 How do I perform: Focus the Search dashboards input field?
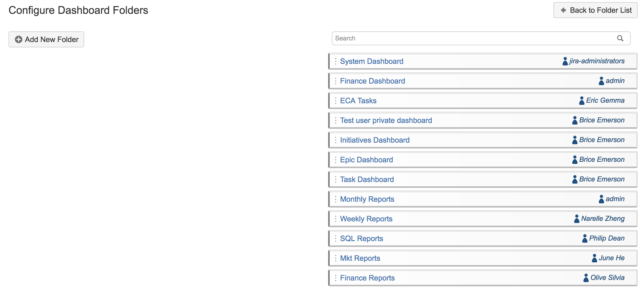[x=474, y=38]
